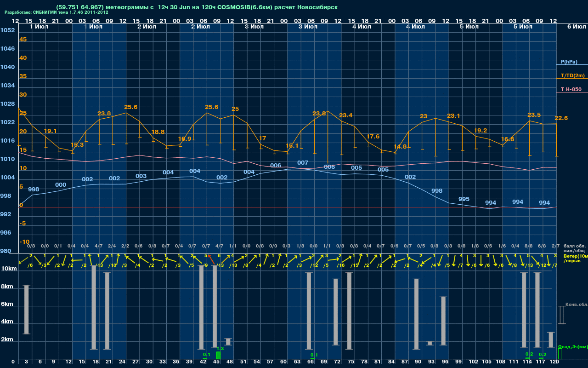Select the P(hPa) legend label

[569, 62]
